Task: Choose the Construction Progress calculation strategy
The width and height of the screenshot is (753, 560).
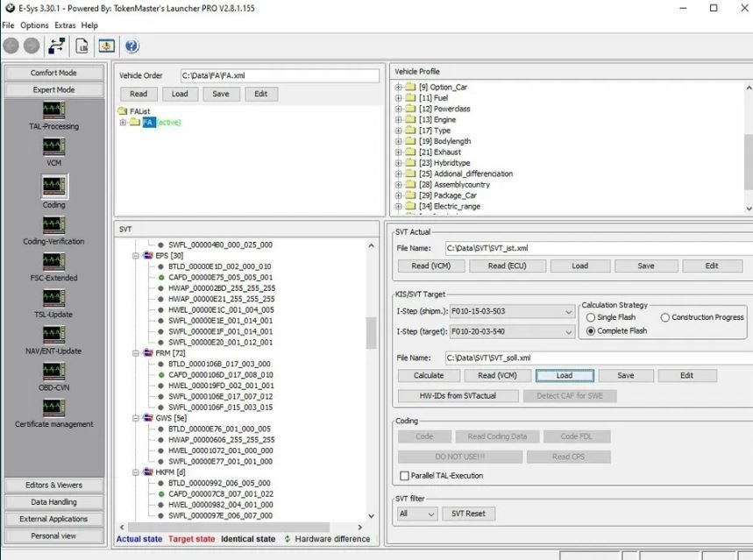Action: coord(665,318)
